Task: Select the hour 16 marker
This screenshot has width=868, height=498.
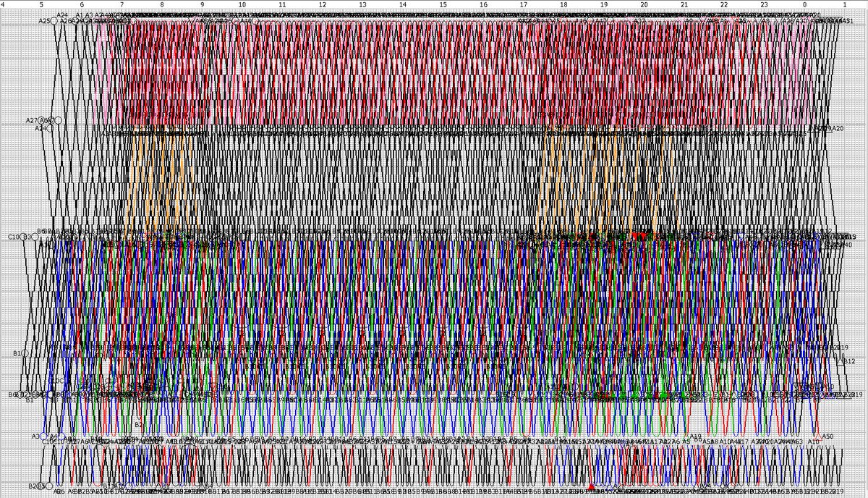Action: 482,4
